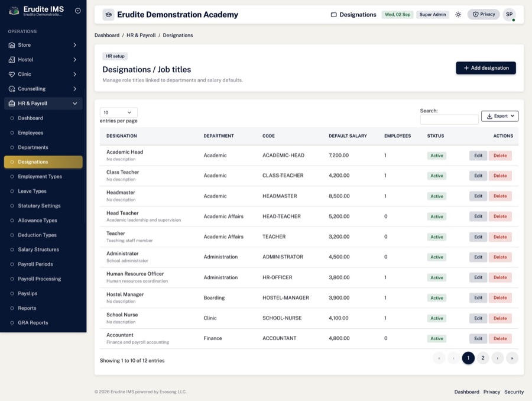
Task: Edit the Teacher designation row
Action: click(x=478, y=237)
